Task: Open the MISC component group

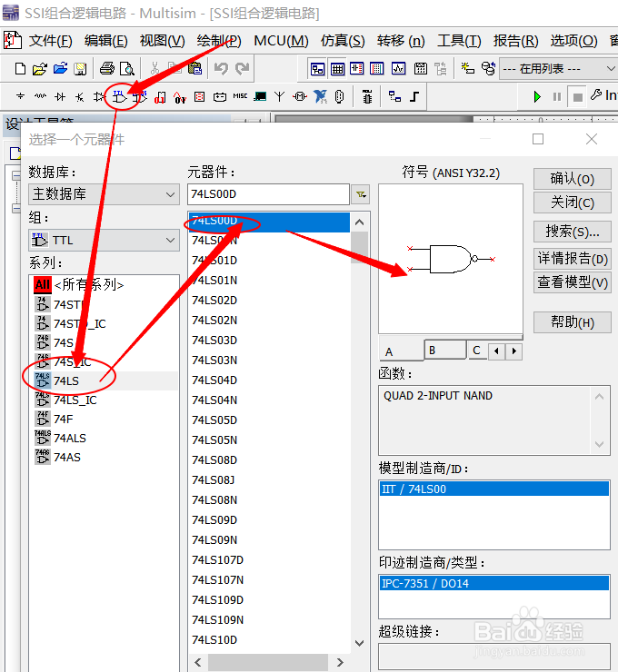Action: pos(240,96)
